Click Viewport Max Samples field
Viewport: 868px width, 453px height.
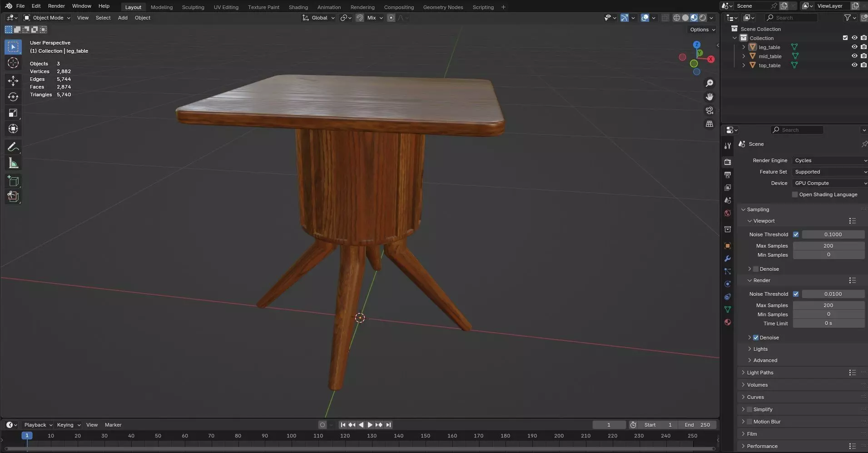828,246
